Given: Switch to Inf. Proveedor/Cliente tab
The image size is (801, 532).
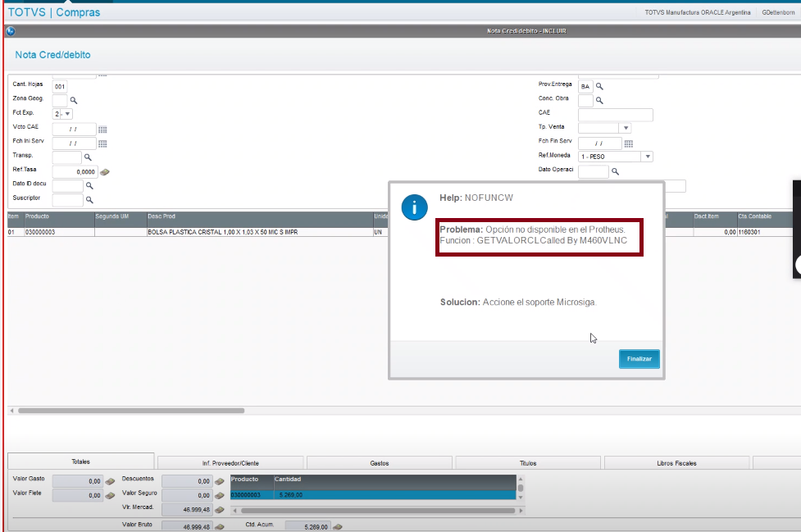Looking at the screenshot, I should [230, 463].
